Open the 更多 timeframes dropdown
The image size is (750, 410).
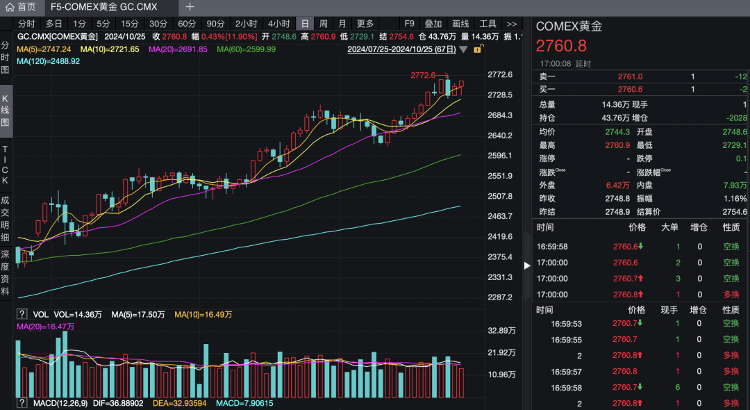pos(365,23)
